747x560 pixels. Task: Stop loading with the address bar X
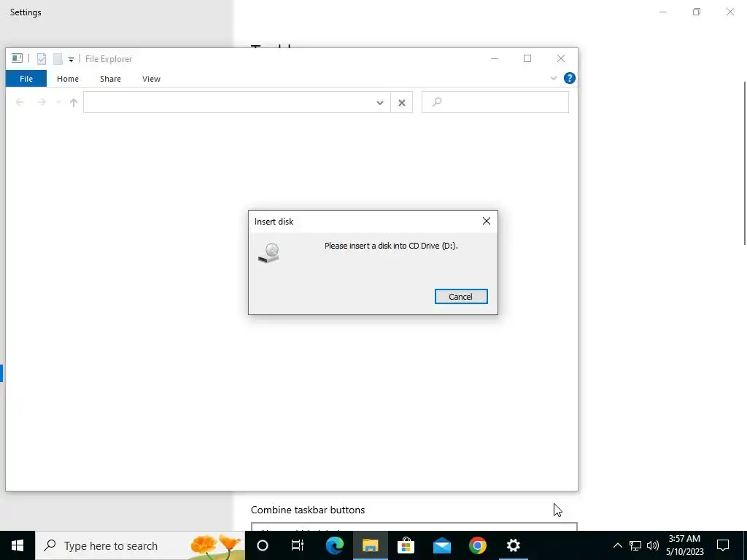point(402,102)
